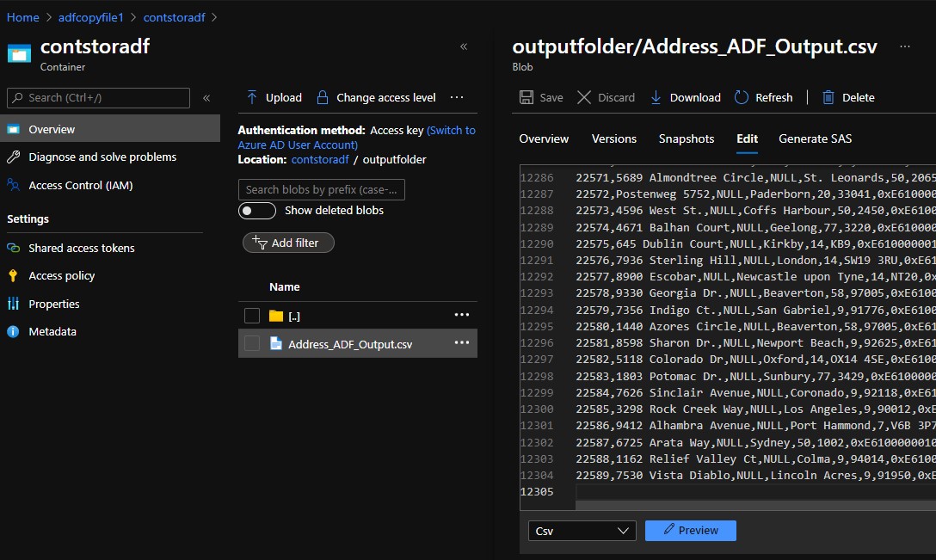The width and height of the screenshot is (936, 560).
Task: Click the Search blobs by prefix field
Action: (321, 189)
